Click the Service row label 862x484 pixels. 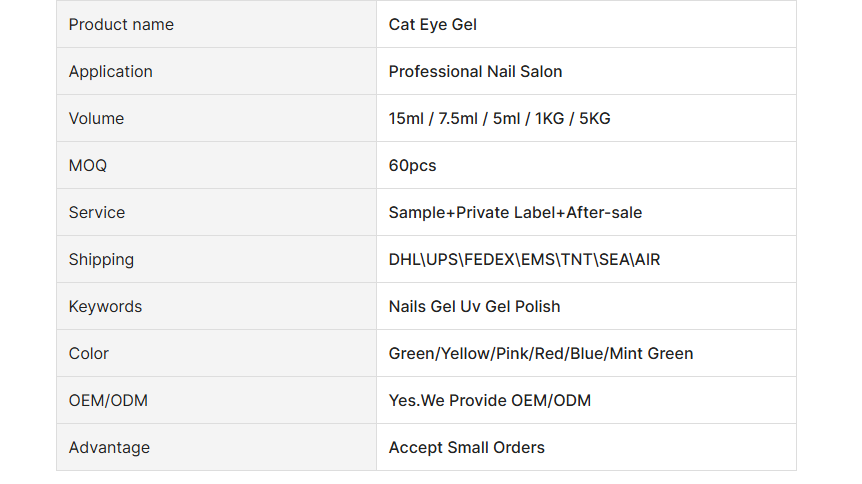point(97,212)
